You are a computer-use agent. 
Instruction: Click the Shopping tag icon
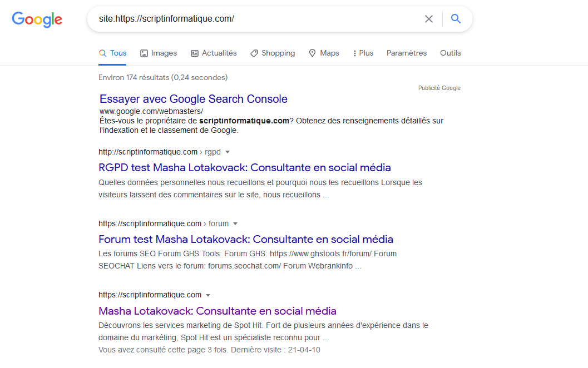tap(254, 53)
